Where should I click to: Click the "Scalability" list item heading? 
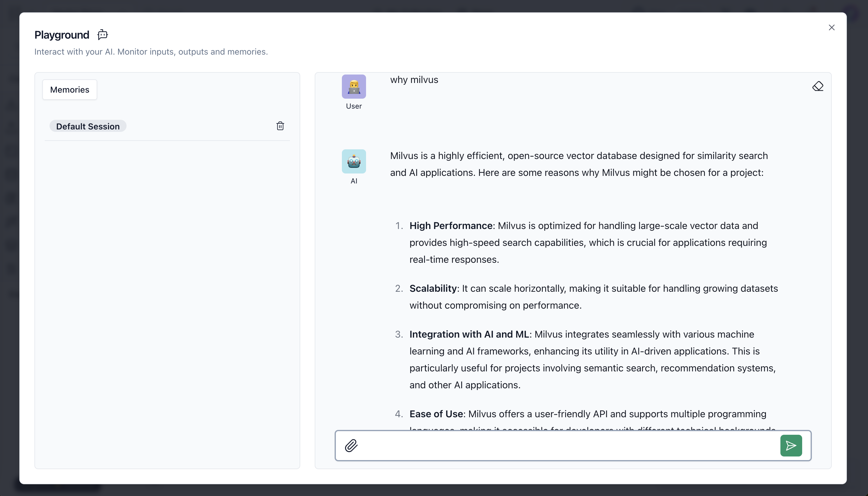[432, 288]
